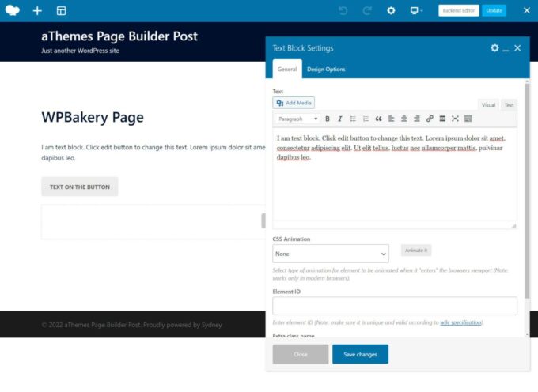Switch to Backend Editor
The width and height of the screenshot is (538, 392).
[x=458, y=10]
